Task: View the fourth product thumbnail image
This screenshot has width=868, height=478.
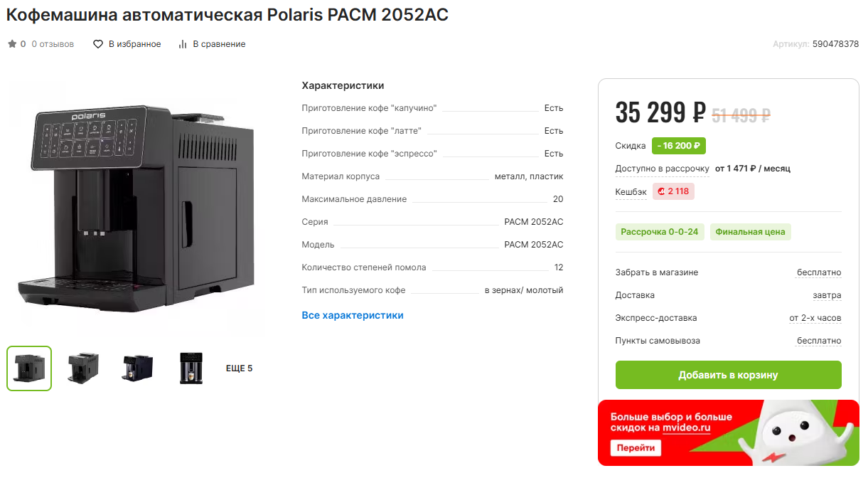Action: pos(191,368)
